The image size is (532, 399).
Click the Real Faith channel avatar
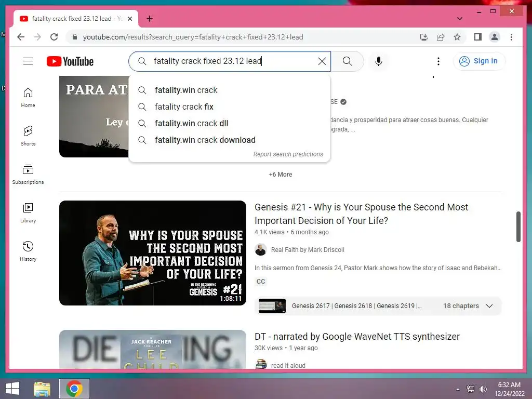[x=261, y=250]
